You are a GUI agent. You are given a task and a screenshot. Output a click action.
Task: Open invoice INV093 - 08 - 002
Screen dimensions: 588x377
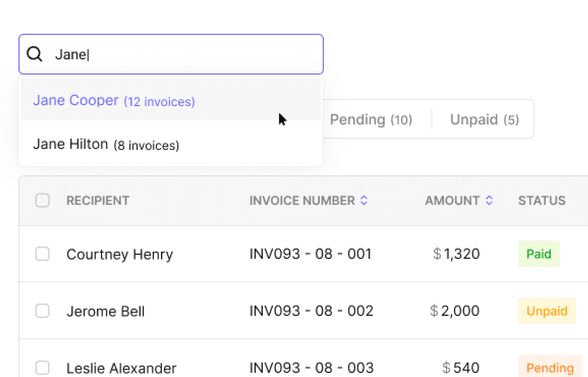tap(311, 311)
